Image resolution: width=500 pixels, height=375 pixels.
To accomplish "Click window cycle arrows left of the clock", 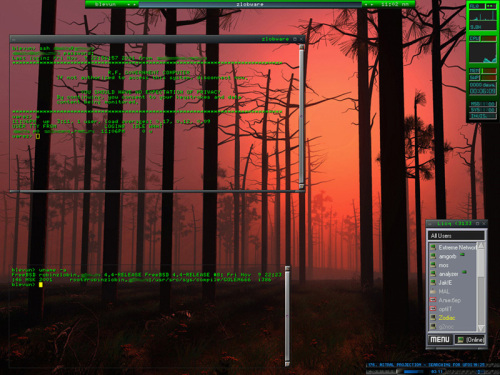I will [369, 4].
